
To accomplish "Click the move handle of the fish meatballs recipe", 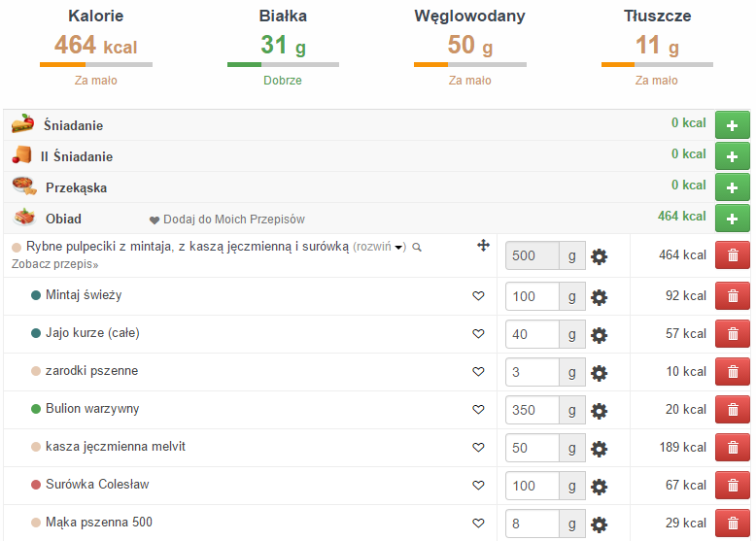I will pos(483,247).
